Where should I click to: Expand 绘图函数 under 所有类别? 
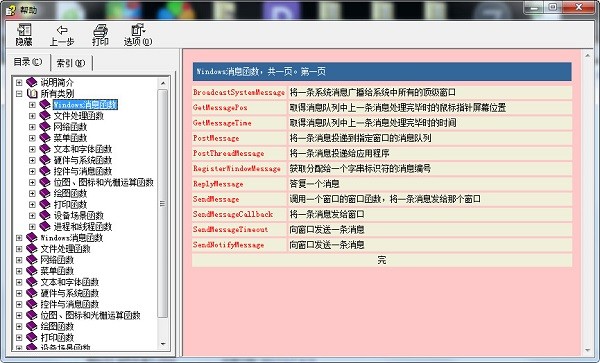coord(32,193)
